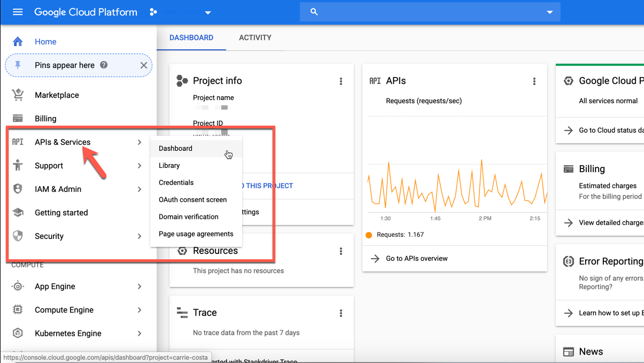Click the Google Cloud Platform title
Viewport: 644px width, 363px height.
click(86, 12)
